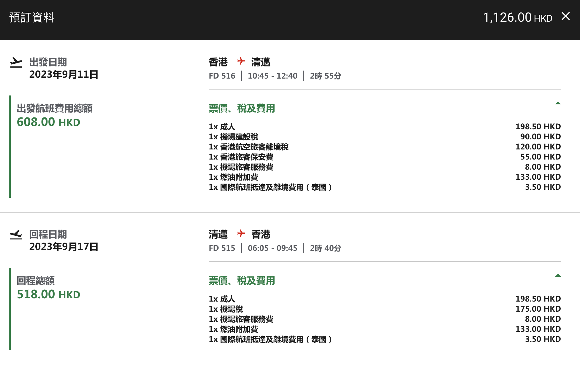
Task: Click red airplane icon between 香港 and 清邁
Action: [241, 61]
